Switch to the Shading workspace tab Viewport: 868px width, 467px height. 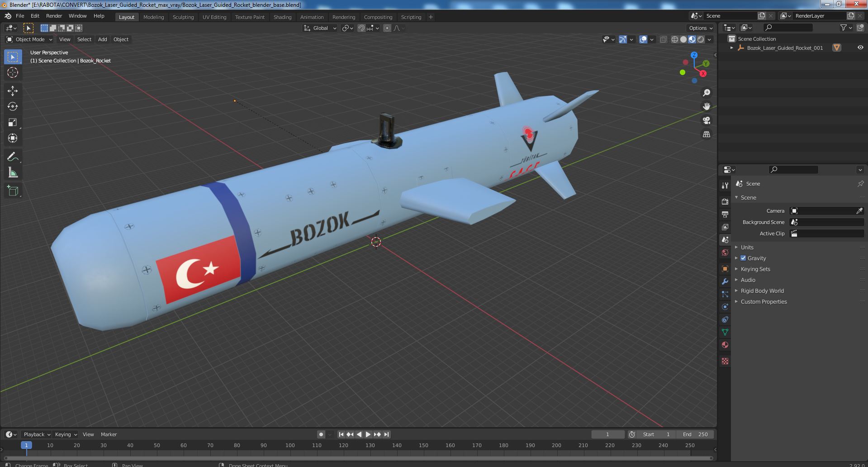[282, 17]
